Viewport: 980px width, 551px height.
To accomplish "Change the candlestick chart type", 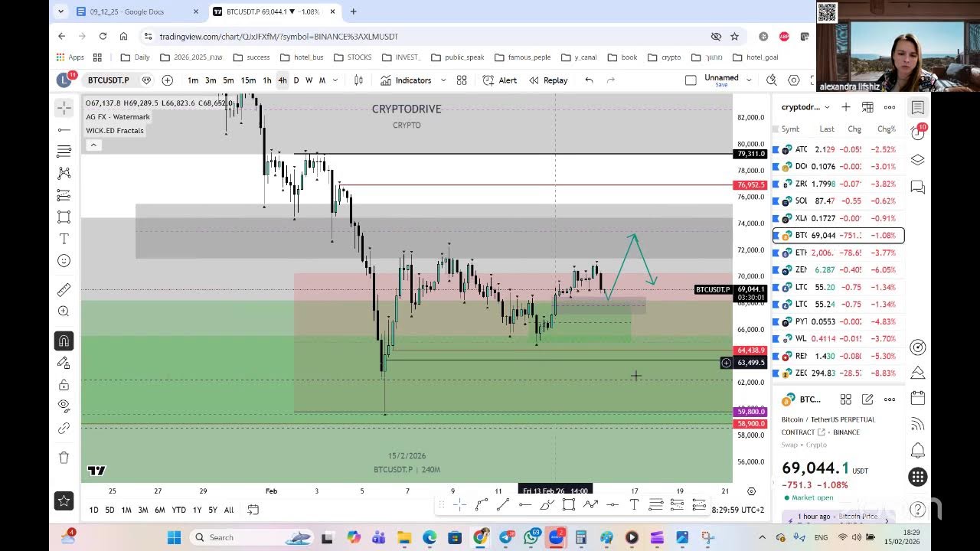I will click(358, 80).
